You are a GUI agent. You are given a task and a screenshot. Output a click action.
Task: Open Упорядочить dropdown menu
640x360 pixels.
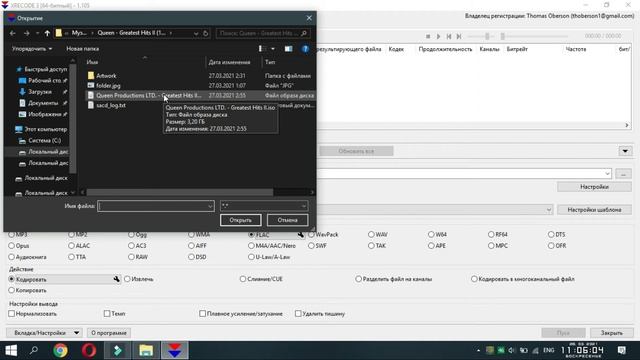pos(32,49)
